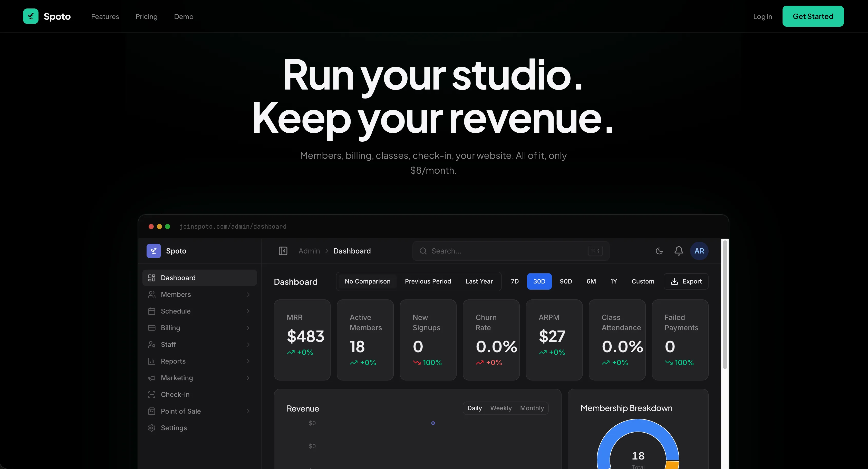The height and width of the screenshot is (469, 868).
Task: Choose the 6M date range
Action: tap(591, 281)
